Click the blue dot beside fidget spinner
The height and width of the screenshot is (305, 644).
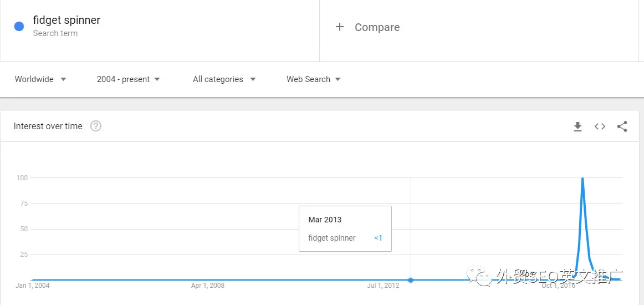click(19, 26)
